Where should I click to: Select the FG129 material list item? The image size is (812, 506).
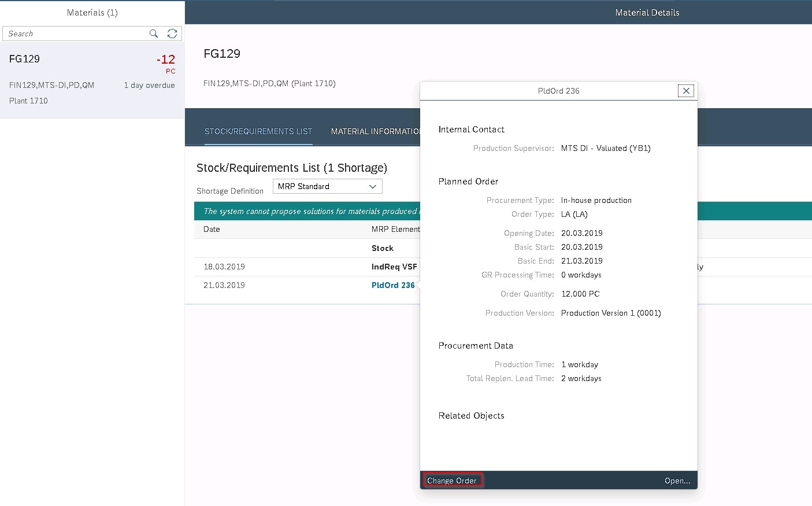click(92, 80)
